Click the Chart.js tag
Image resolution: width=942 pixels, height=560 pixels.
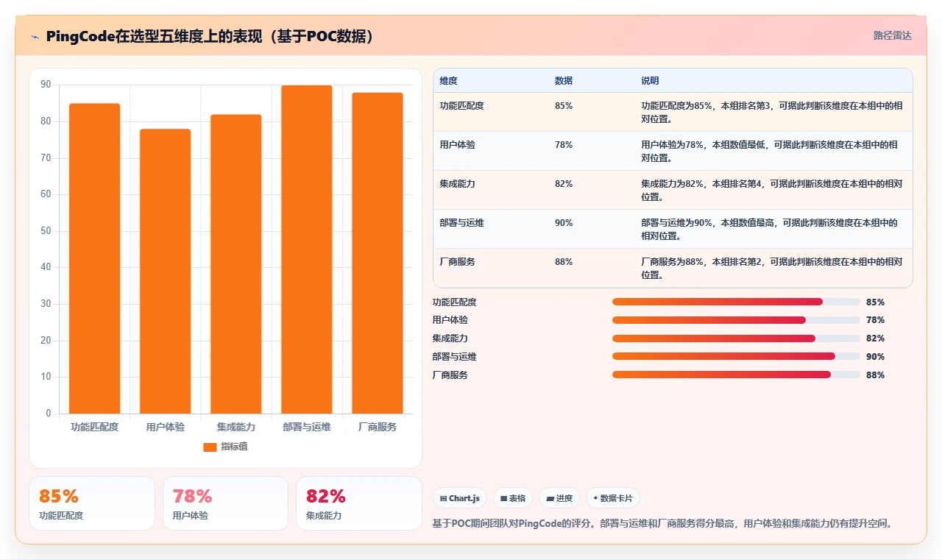459,498
